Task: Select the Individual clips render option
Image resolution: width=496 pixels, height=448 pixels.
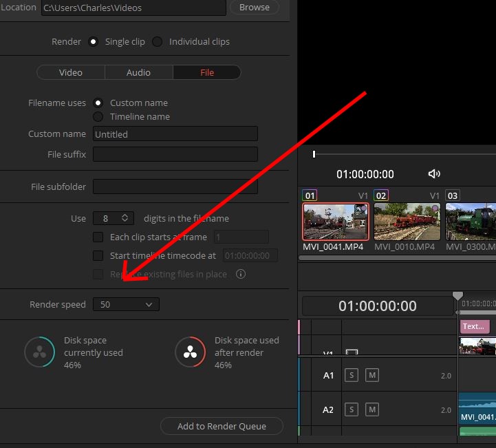Action: tap(158, 41)
